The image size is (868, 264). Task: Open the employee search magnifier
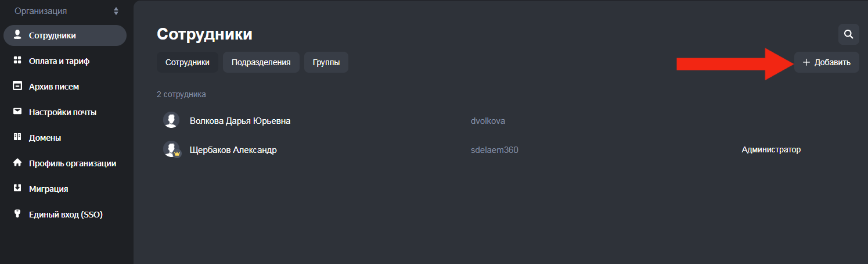848,34
